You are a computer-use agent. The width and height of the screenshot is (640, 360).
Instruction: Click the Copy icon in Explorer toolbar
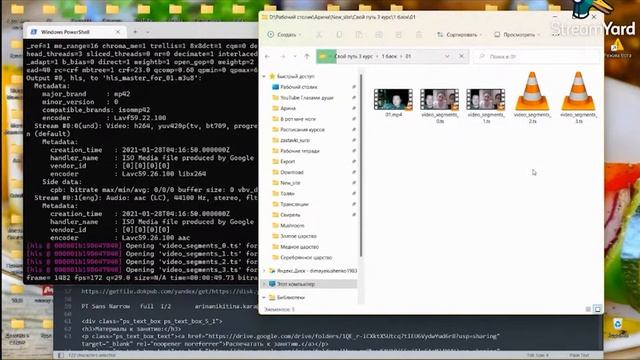[x=339, y=35]
